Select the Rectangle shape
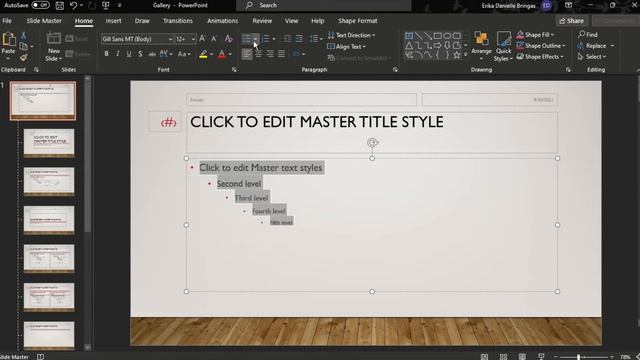The image size is (640, 360). [438, 36]
